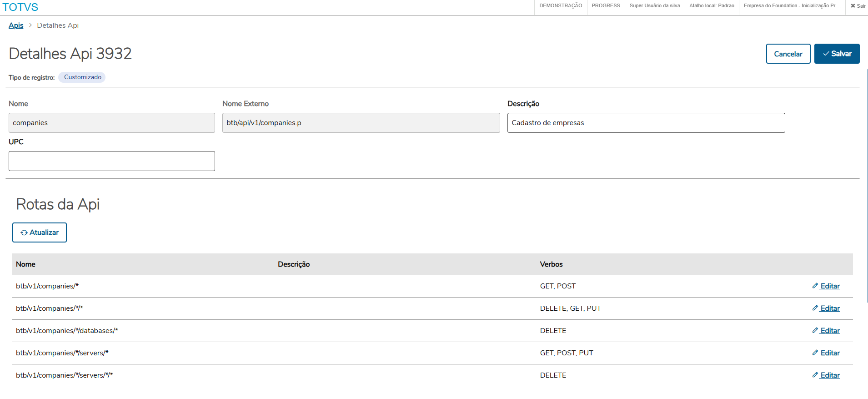Screen dimensions: 868x399
Task: Open the Apis breadcrumb link
Action: (x=16, y=25)
